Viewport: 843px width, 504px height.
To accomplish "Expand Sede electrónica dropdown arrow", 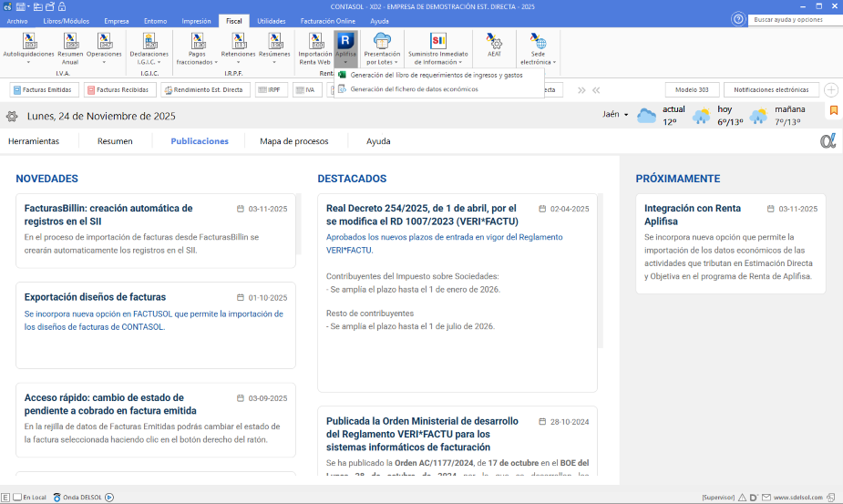I will pos(554,62).
